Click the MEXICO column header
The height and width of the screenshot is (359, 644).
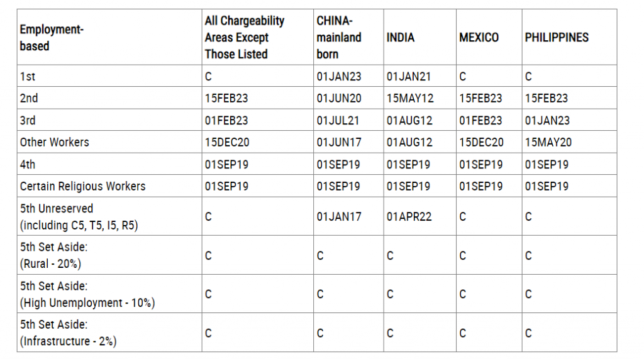pos(489,37)
